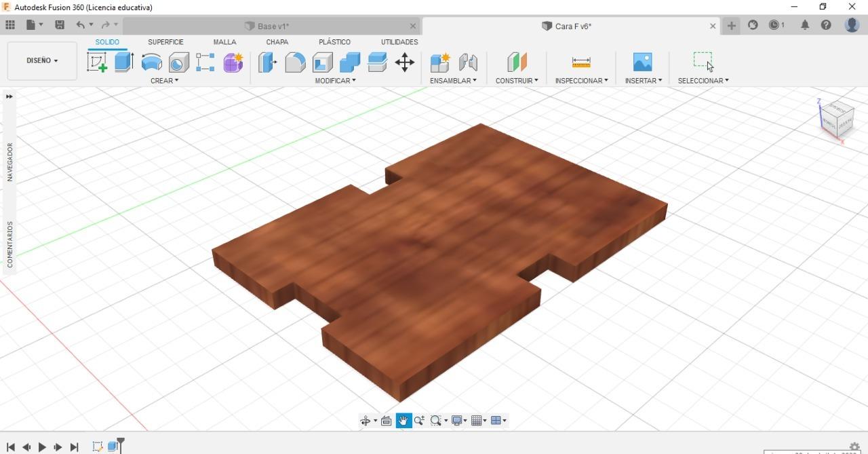868x454 pixels.
Task: Select the Hole tool
Action: point(178,62)
